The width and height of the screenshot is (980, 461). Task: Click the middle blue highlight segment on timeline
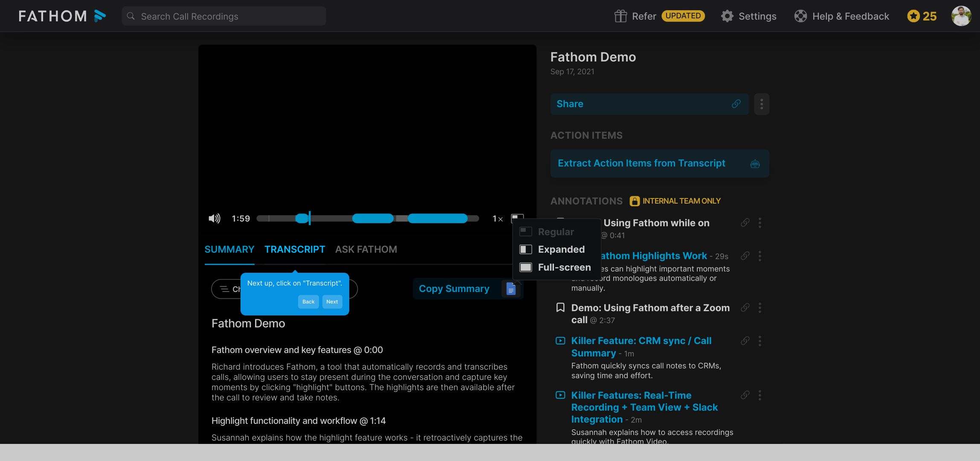point(373,219)
